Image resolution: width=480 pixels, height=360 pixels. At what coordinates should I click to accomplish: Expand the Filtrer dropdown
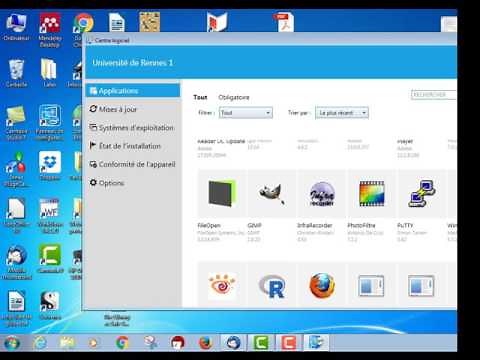246,113
